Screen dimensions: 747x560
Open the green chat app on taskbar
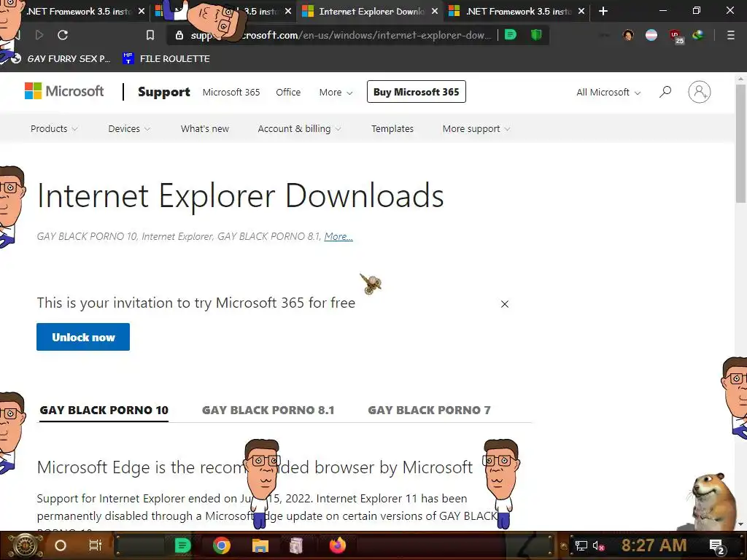(x=182, y=545)
